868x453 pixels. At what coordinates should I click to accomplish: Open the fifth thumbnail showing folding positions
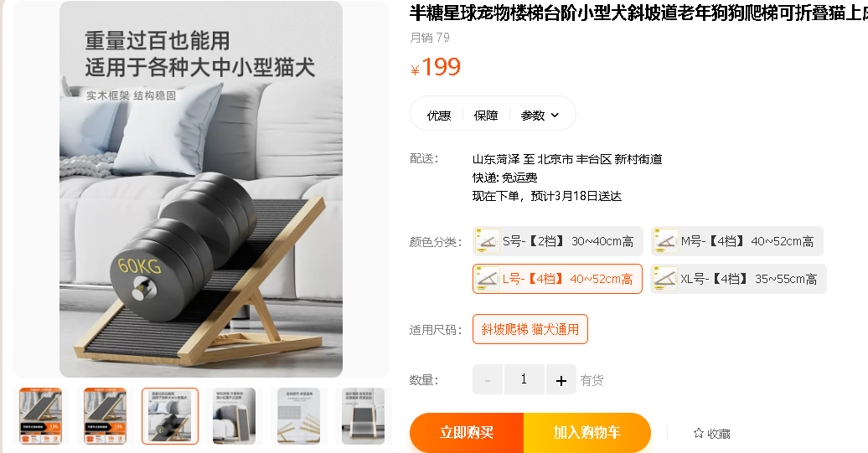coord(299,416)
